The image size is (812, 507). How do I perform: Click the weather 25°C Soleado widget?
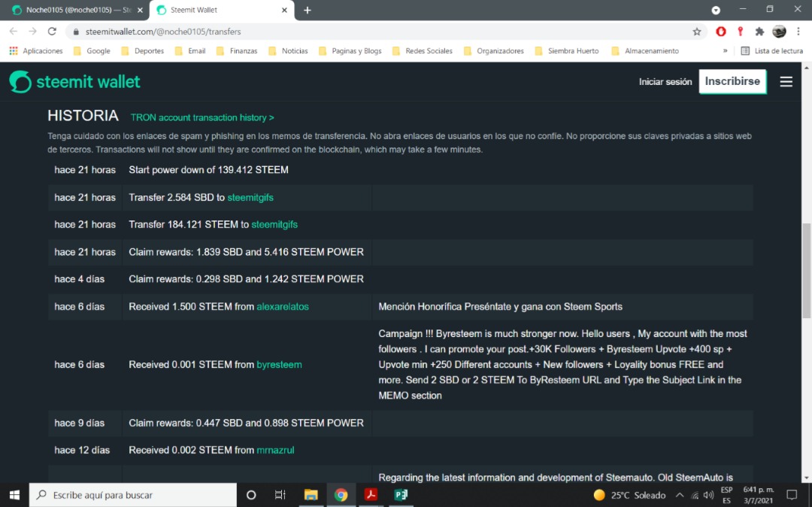[x=629, y=495]
